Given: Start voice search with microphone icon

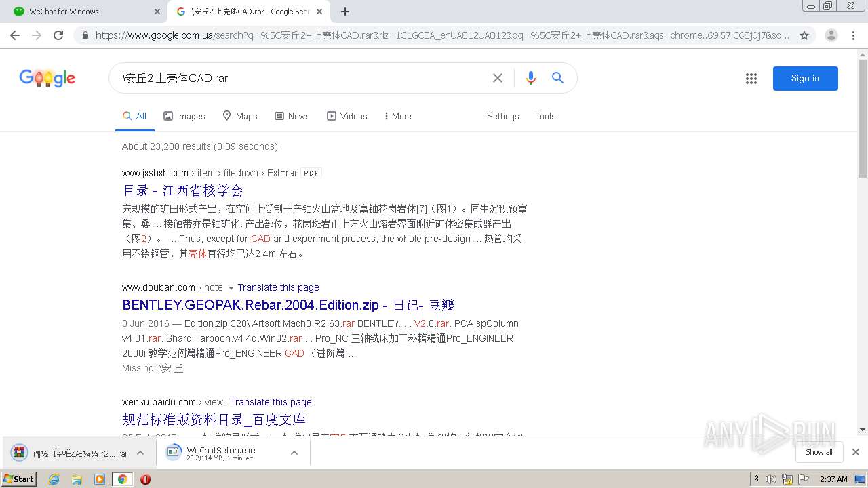Looking at the screenshot, I should click(531, 78).
